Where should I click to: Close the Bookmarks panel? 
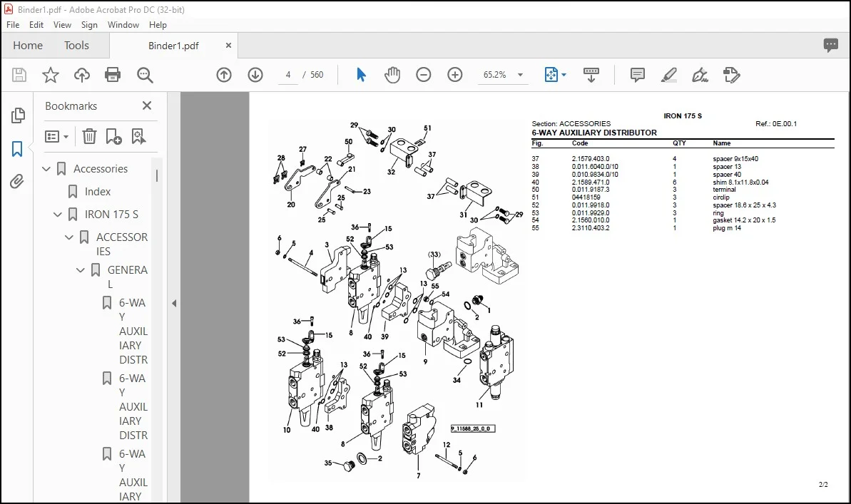pyautogui.click(x=146, y=106)
